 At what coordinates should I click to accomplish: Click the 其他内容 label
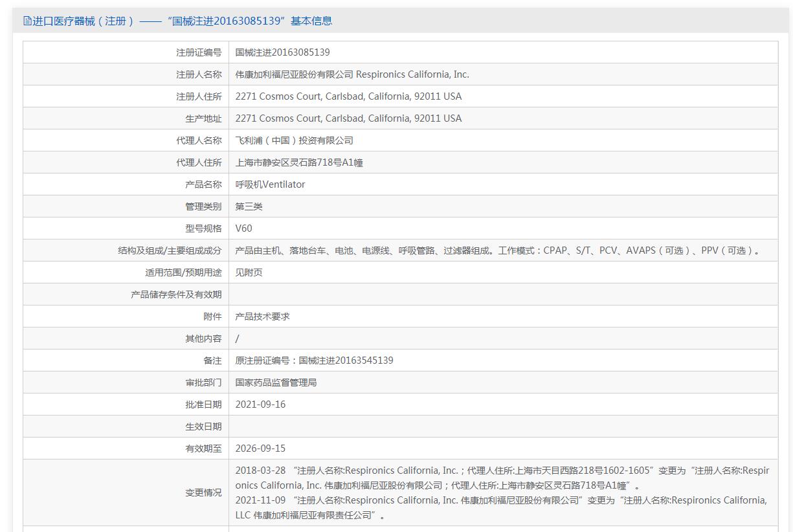[203, 338]
